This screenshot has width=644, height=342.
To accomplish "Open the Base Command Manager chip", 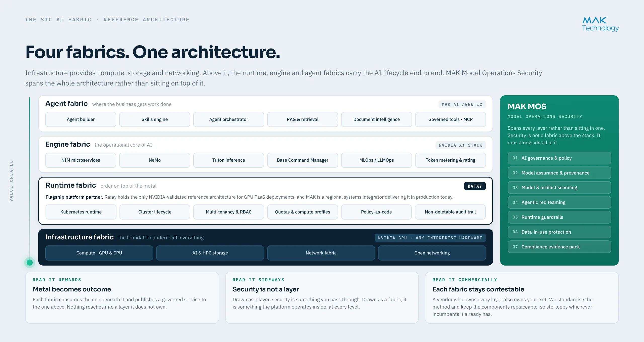I will click(303, 160).
